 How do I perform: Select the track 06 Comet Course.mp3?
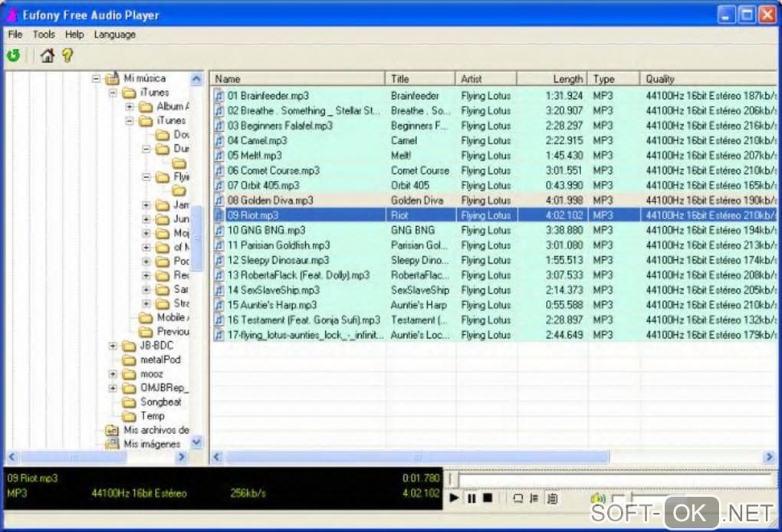pyautogui.click(x=495, y=170)
